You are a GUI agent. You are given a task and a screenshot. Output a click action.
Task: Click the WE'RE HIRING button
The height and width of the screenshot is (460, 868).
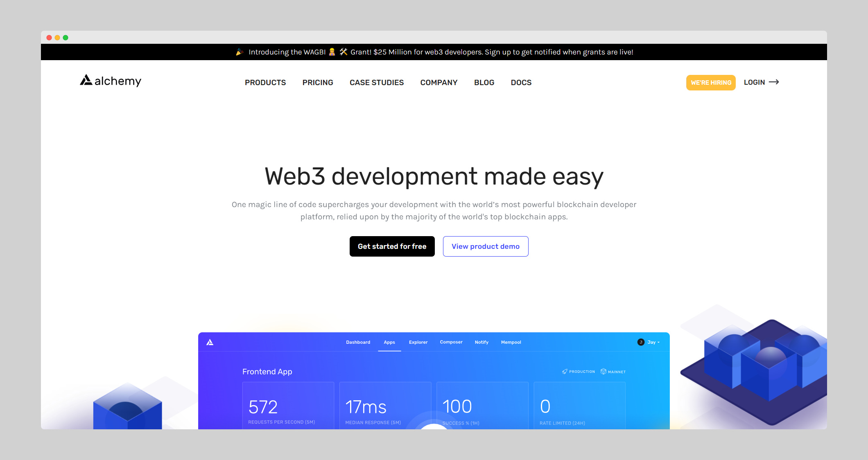(711, 83)
